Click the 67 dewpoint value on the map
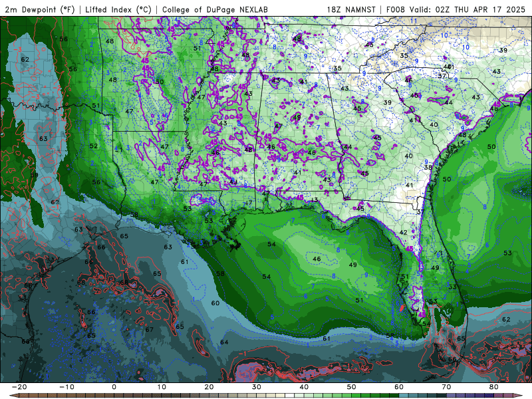This screenshot has height=399, width=532. [x=149, y=329]
